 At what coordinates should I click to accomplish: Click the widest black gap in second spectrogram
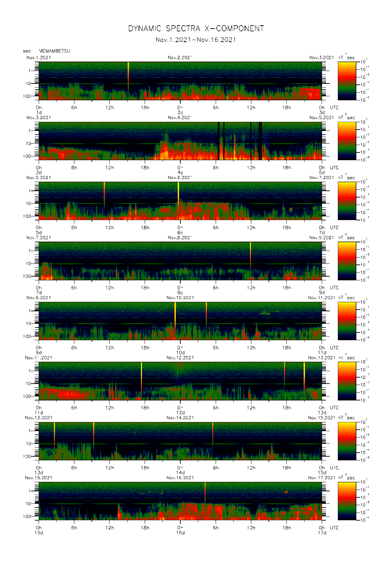[218, 141]
